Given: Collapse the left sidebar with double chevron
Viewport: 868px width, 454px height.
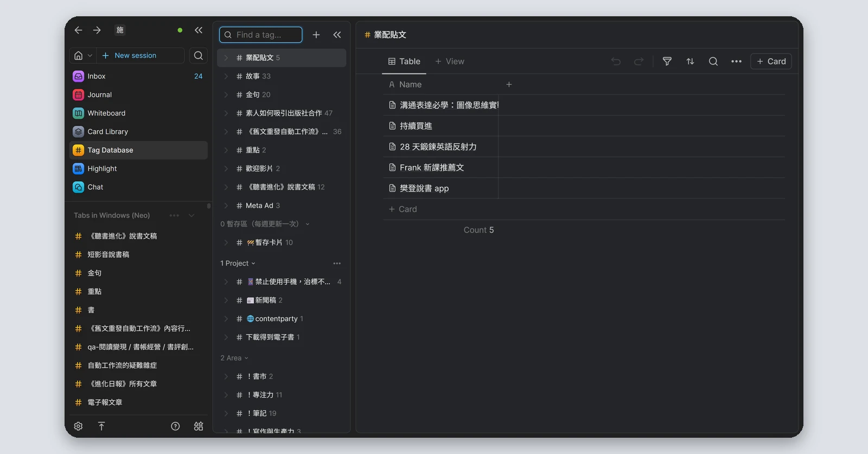Looking at the screenshot, I should pyautogui.click(x=199, y=30).
